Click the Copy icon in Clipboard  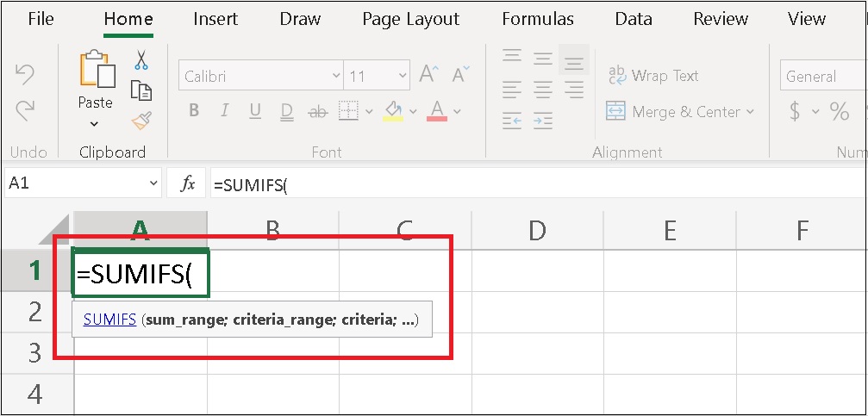[141, 90]
